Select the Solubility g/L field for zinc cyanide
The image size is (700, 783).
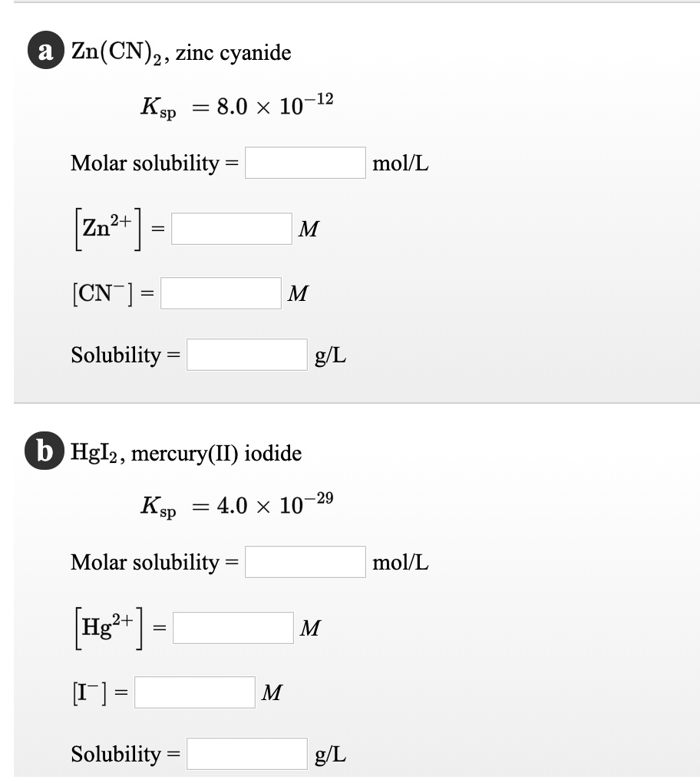click(x=246, y=354)
